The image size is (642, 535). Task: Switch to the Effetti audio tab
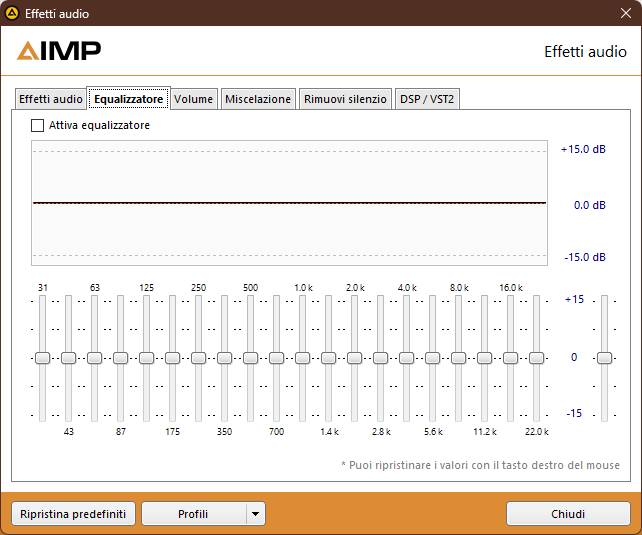coord(51,99)
